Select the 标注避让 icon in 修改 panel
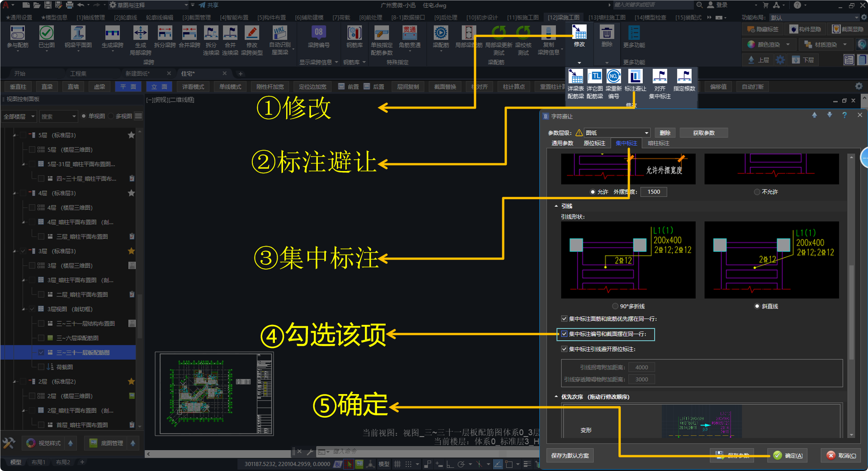Viewport: 868px width, 471px height. 635,77
